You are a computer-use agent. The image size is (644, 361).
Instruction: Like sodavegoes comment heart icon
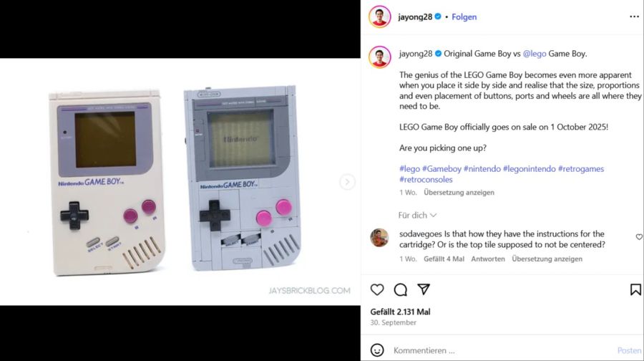pos(639,237)
